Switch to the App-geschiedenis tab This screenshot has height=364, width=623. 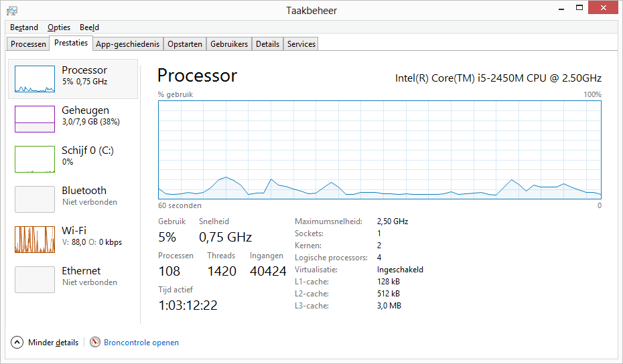[x=128, y=44]
